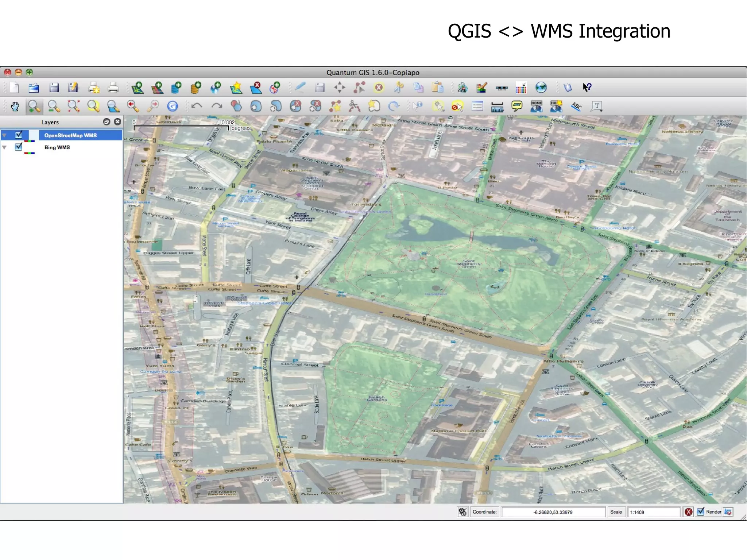Select the Measure Line ruler tool
747x560 pixels.
point(497,107)
